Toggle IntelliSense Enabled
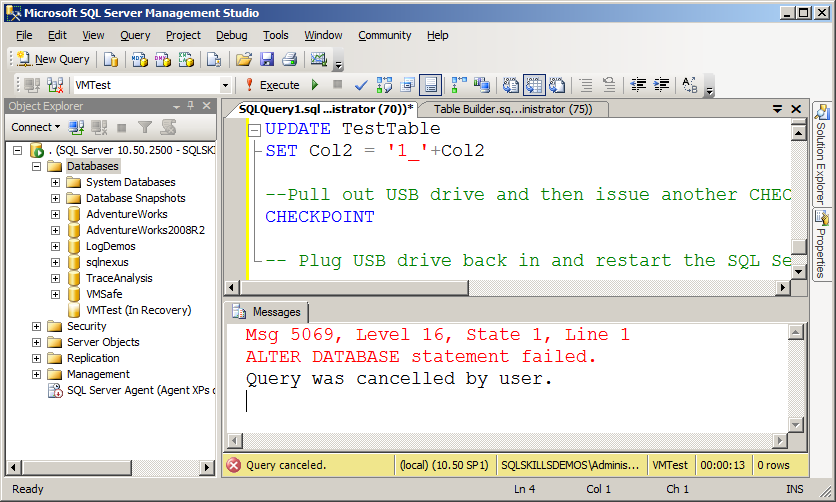 pos(430,85)
